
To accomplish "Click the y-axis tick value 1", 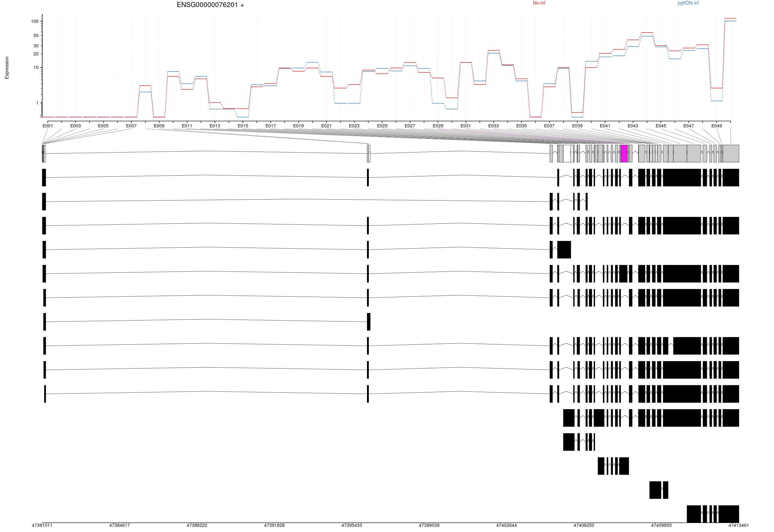I will tap(37, 103).
